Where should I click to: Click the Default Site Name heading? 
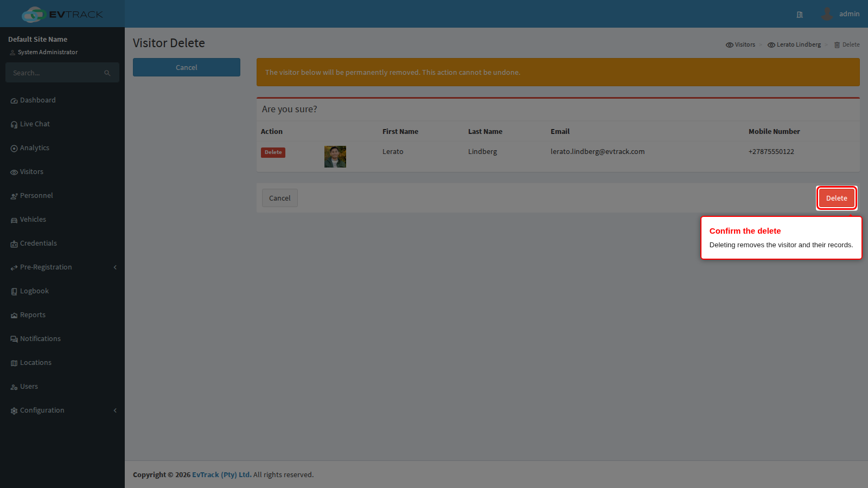[38, 39]
